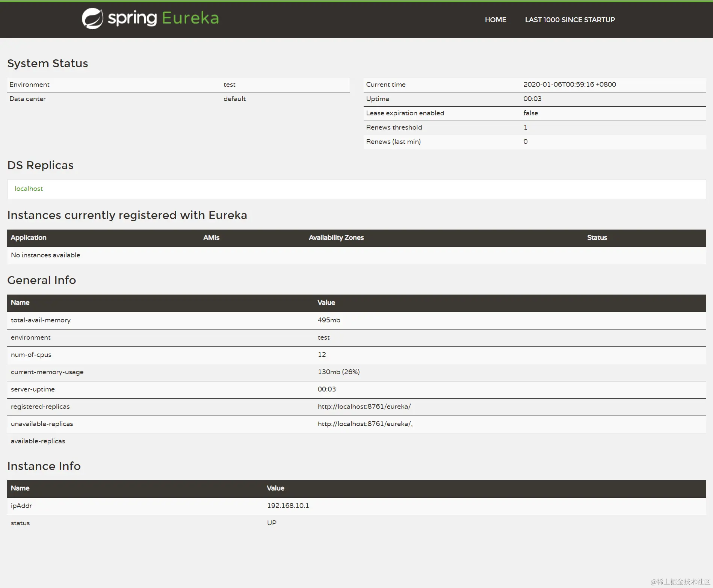Image resolution: width=713 pixels, height=588 pixels.
Task: Click the ipAddr value 192.168.10.1
Action: [288, 505]
